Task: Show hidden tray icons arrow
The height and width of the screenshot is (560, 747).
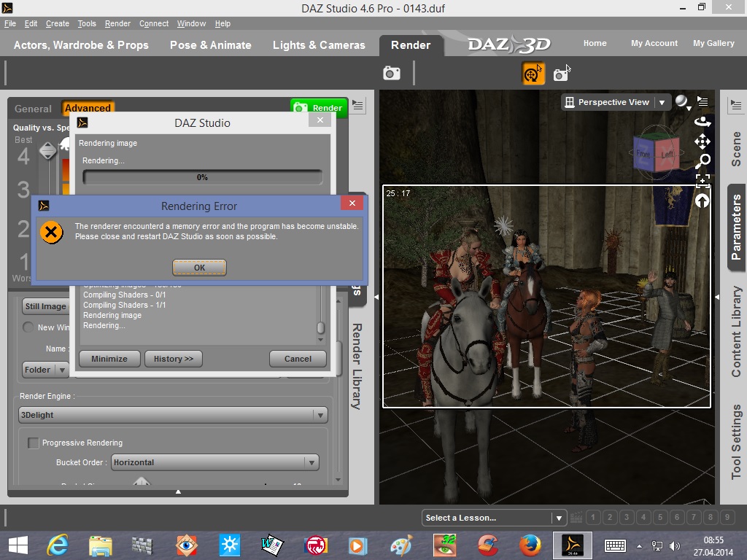Action: tap(639, 546)
